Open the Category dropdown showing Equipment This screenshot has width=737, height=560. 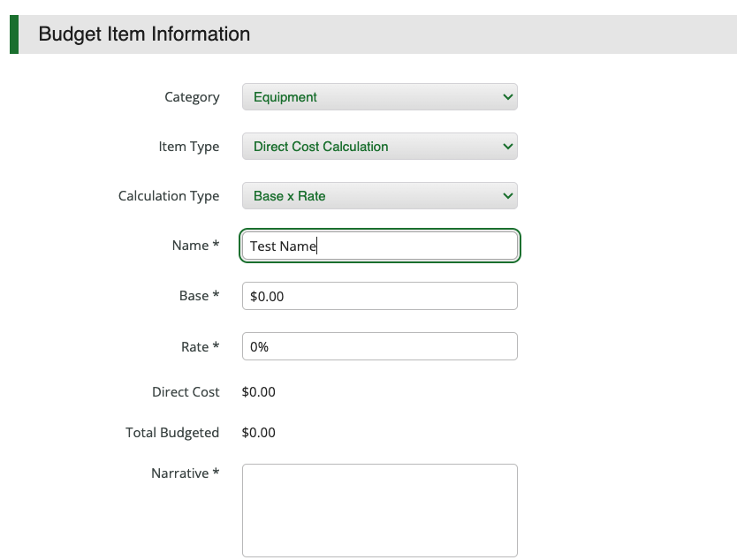click(x=379, y=97)
